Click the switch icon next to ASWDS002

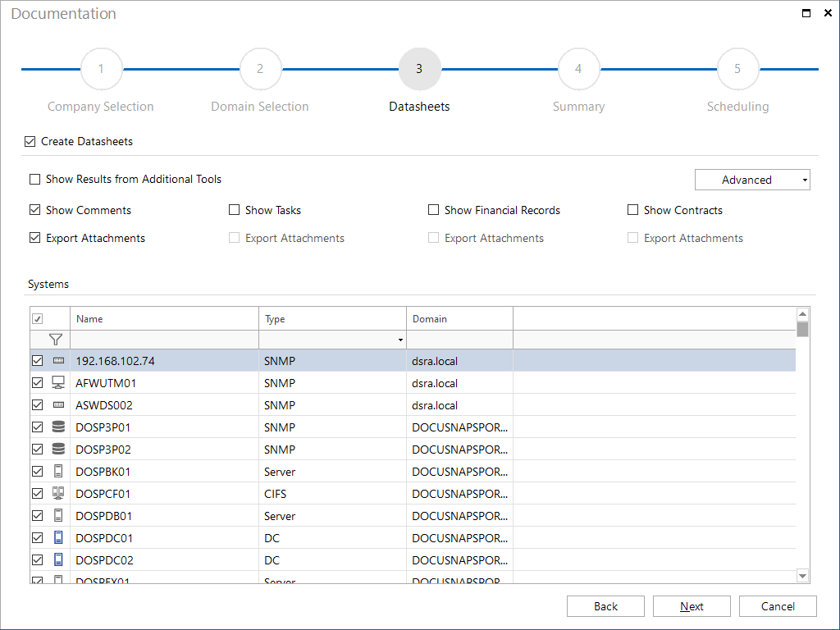(58, 405)
